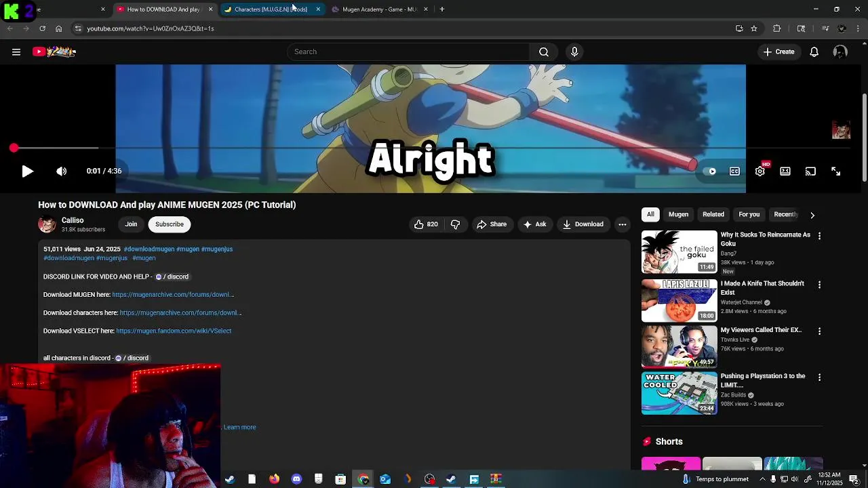Image resolution: width=868 pixels, height=488 pixels.
Task: Open YouTube notifications bell
Action: click(x=814, y=52)
